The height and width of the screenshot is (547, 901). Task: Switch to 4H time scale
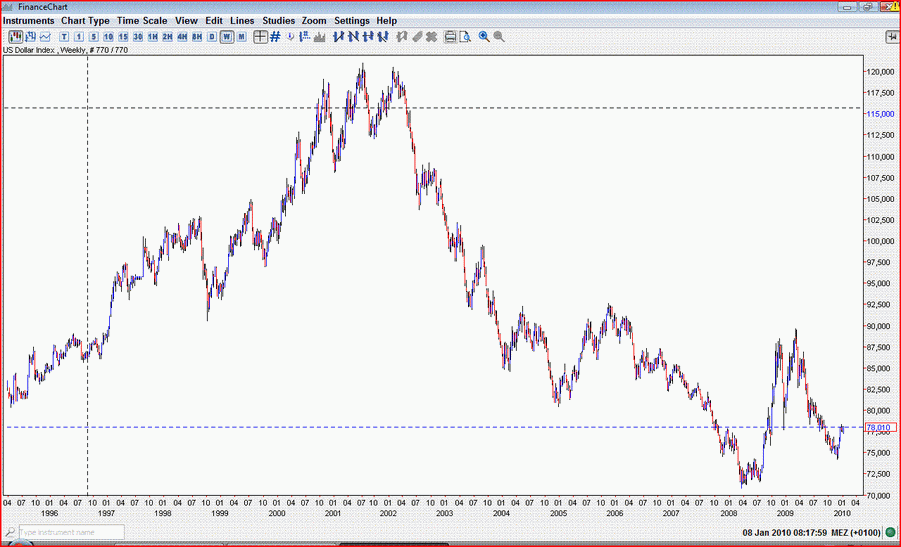point(182,37)
